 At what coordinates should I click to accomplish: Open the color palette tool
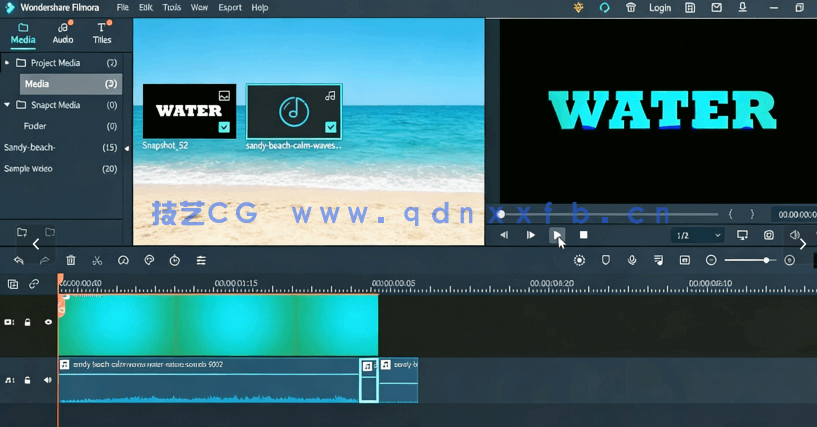coord(149,260)
